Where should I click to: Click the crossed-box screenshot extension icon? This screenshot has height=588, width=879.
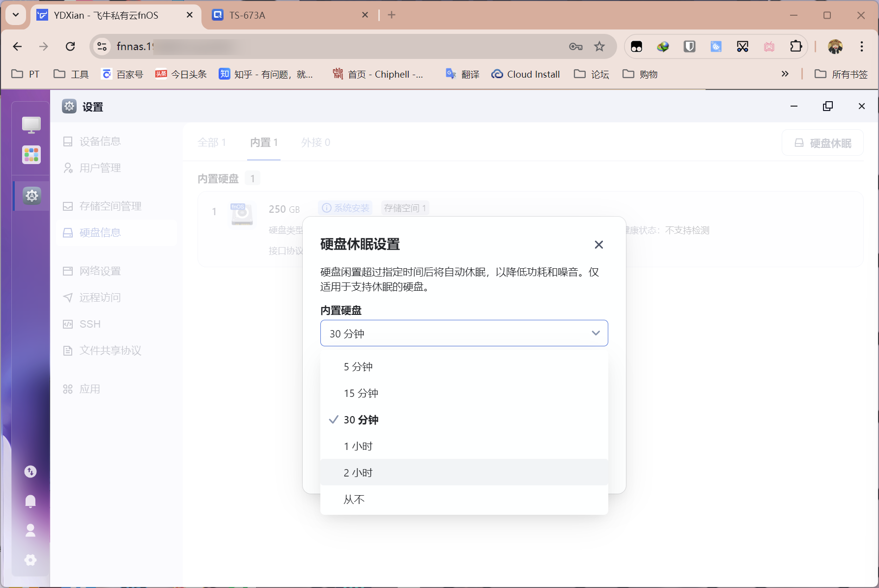point(743,47)
